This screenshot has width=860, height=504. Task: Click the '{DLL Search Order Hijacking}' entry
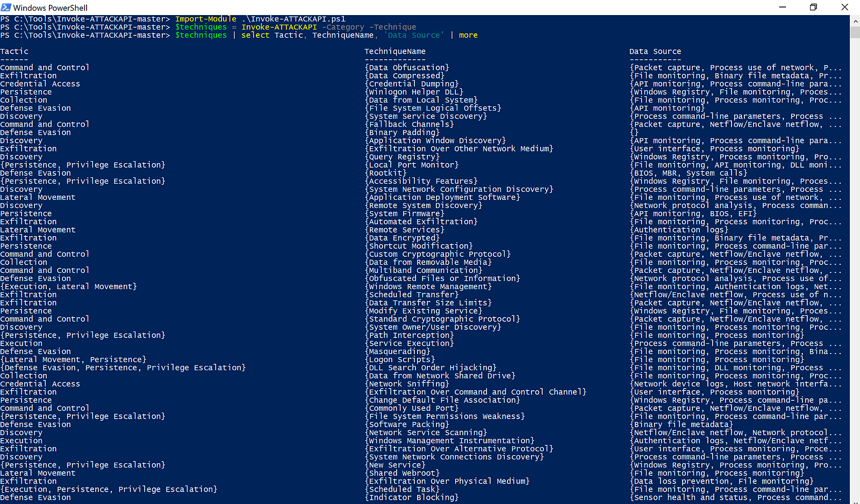tap(431, 368)
